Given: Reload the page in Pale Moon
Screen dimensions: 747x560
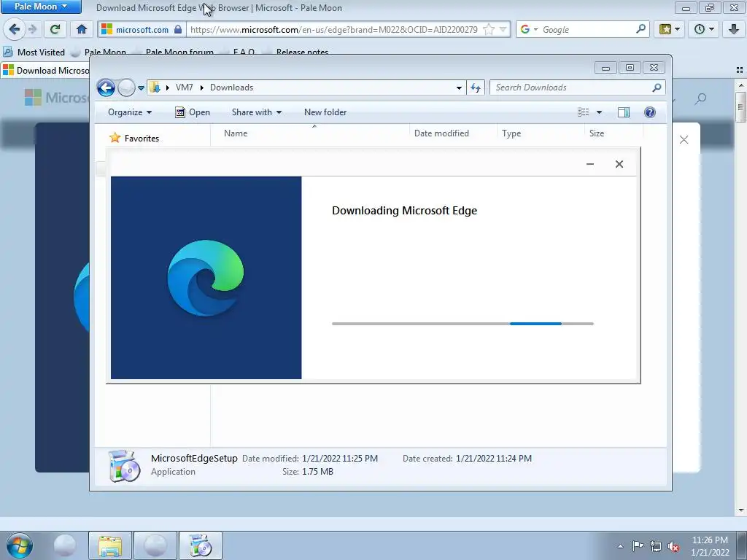Looking at the screenshot, I should [55, 29].
